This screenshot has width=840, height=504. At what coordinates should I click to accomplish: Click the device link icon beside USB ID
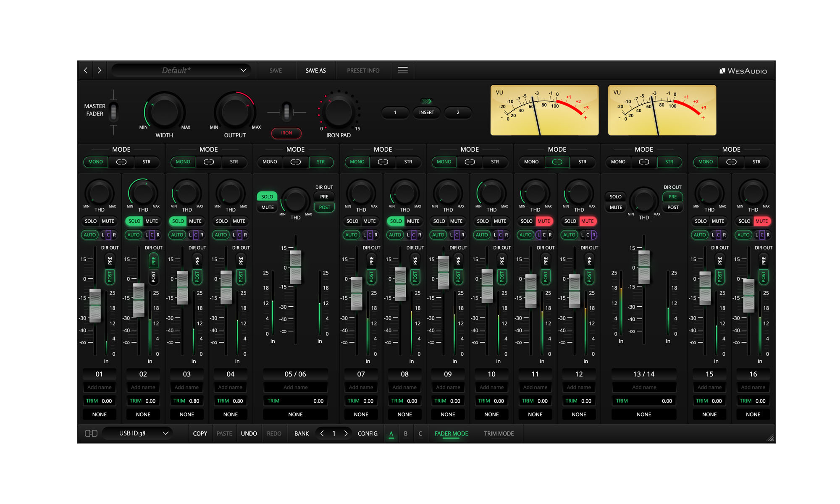(x=91, y=433)
